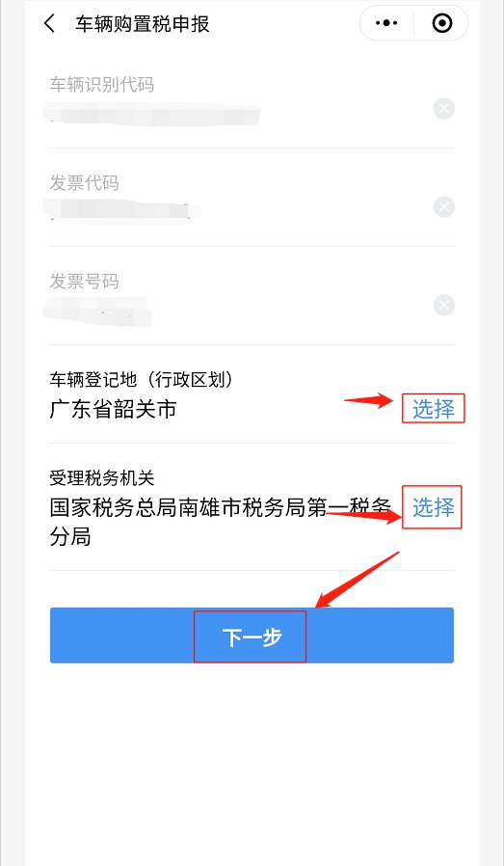
Task: Clear the 发票代码 field with its X icon
Action: 444,207
